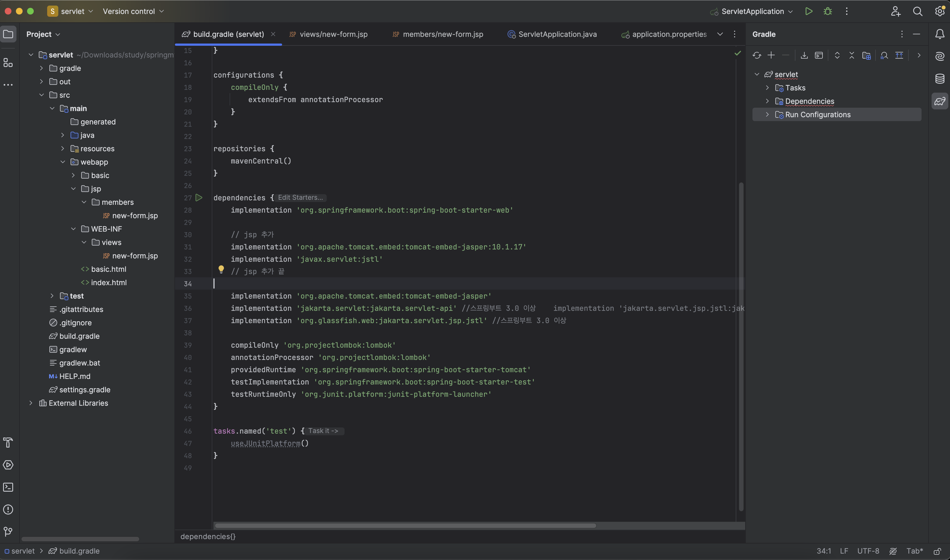The image size is (950, 560).
Task: Collapse the webapp folder in Project tree
Action: (x=62, y=162)
